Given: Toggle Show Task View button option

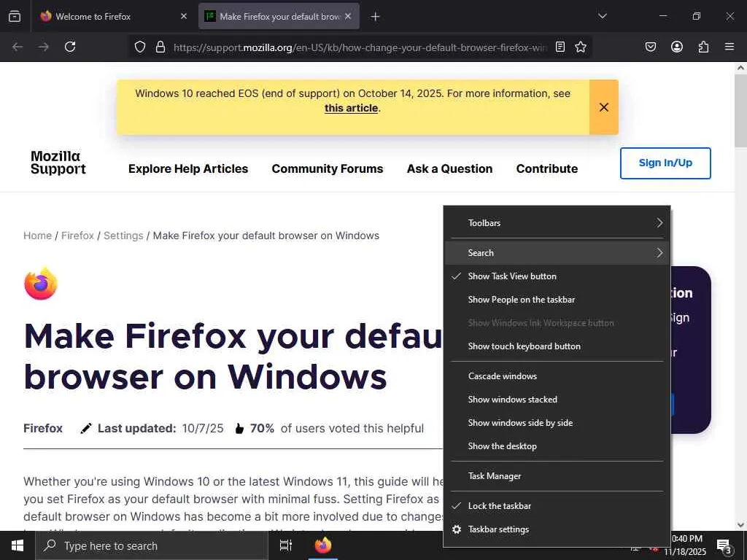Looking at the screenshot, I should tap(557, 276).
